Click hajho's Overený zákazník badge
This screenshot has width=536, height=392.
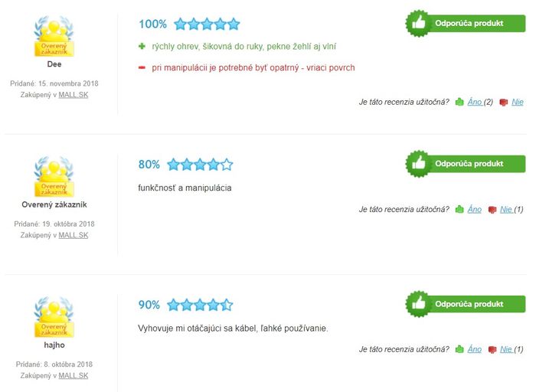coord(54,317)
